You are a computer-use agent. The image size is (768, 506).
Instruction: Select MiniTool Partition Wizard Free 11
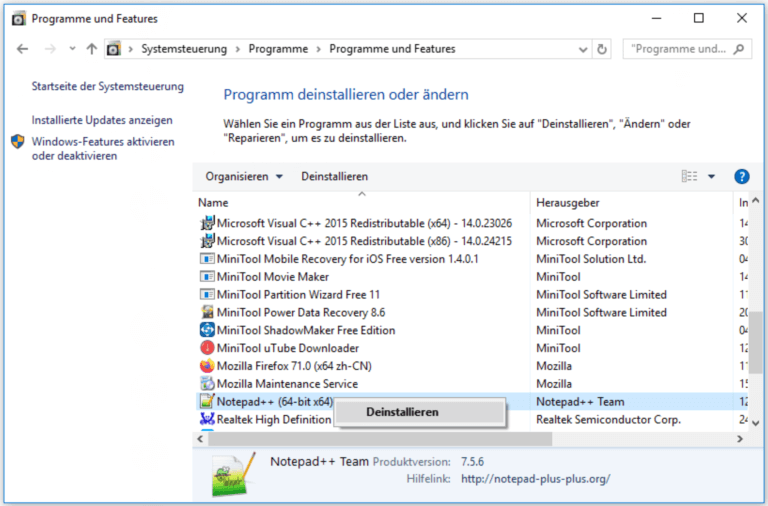click(x=298, y=294)
